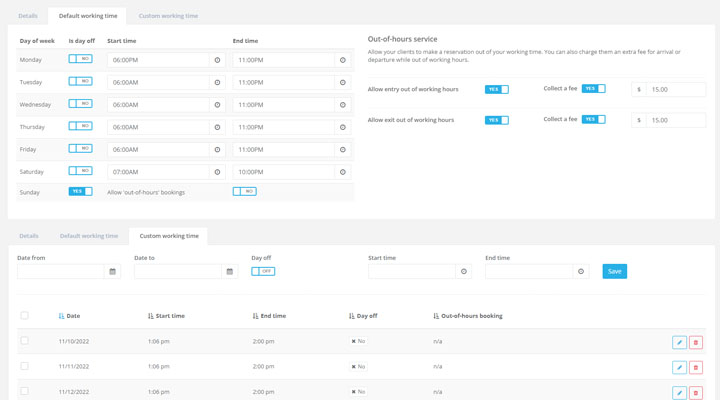Toggle Collect a fee for entry
Viewport: 720px width, 400px height.
tap(594, 89)
